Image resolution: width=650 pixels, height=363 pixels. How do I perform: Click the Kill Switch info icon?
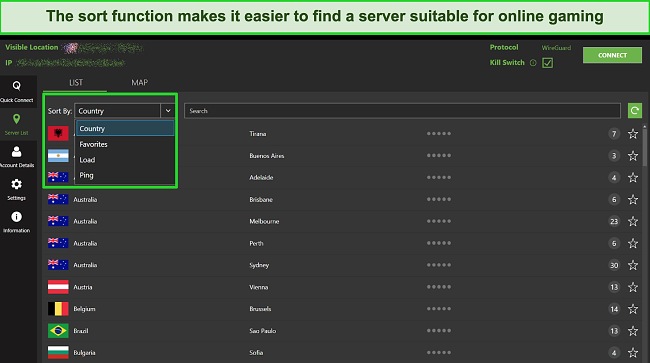click(x=533, y=63)
